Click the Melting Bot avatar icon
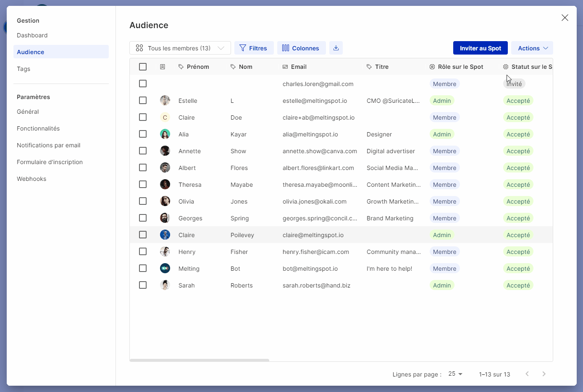The width and height of the screenshot is (583, 392). click(x=165, y=269)
